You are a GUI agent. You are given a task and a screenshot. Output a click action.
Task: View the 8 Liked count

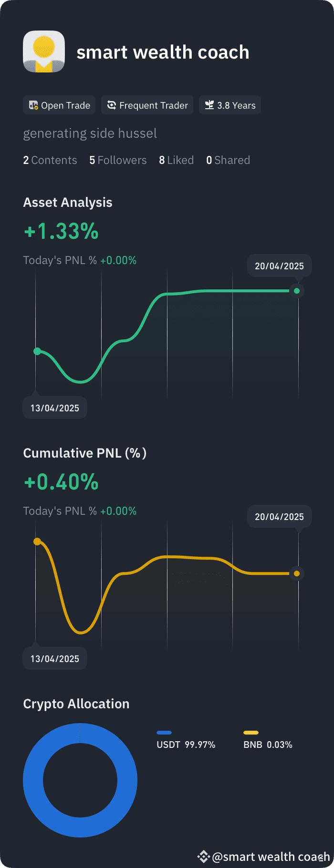(177, 160)
